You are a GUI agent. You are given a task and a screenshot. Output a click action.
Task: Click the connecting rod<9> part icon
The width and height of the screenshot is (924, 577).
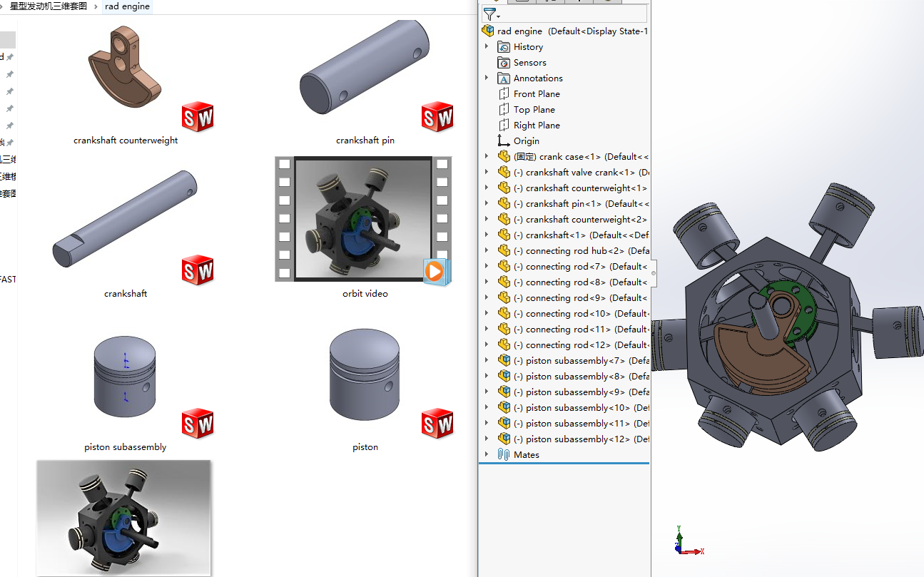pos(504,297)
